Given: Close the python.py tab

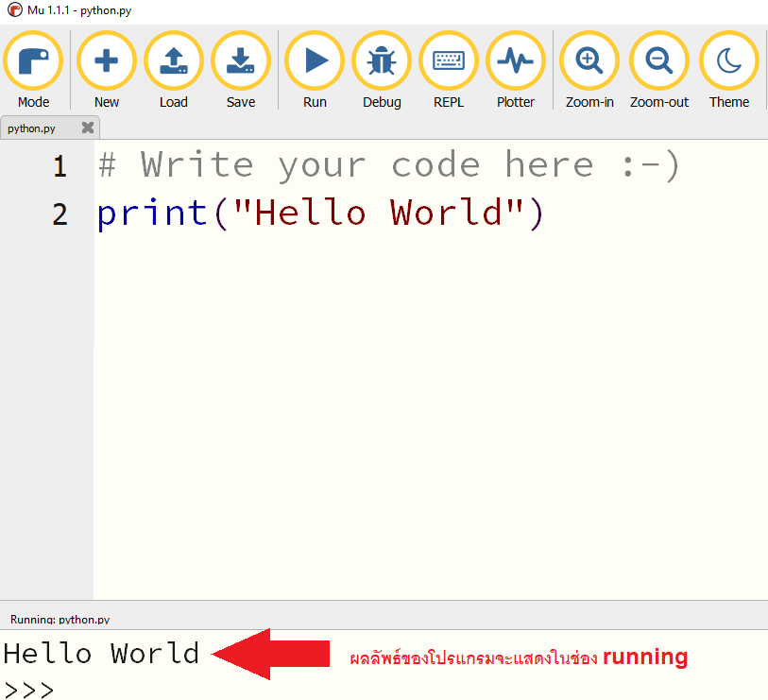Looking at the screenshot, I should pyautogui.click(x=88, y=128).
